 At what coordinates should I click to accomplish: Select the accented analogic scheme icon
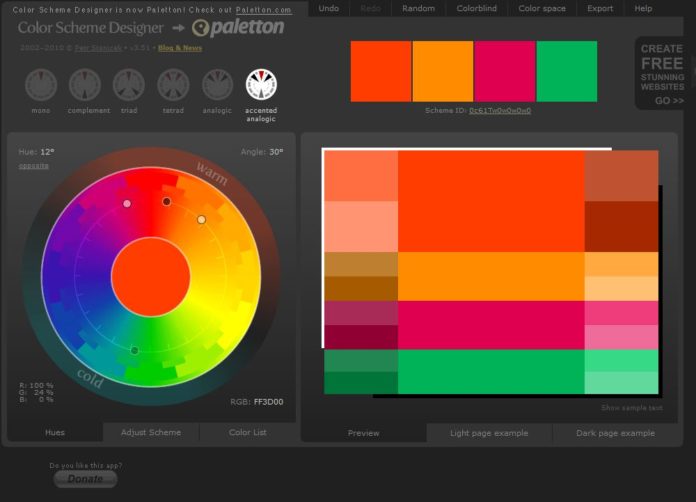(x=261, y=86)
